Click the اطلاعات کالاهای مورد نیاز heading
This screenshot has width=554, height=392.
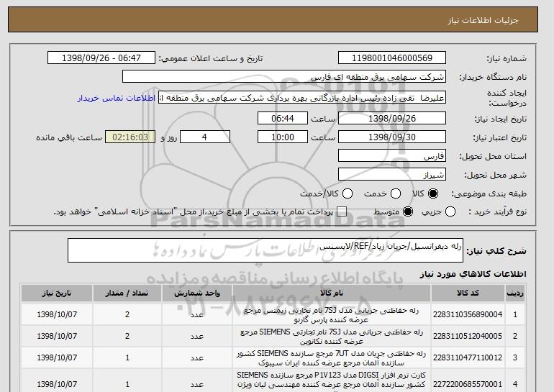(x=473, y=274)
